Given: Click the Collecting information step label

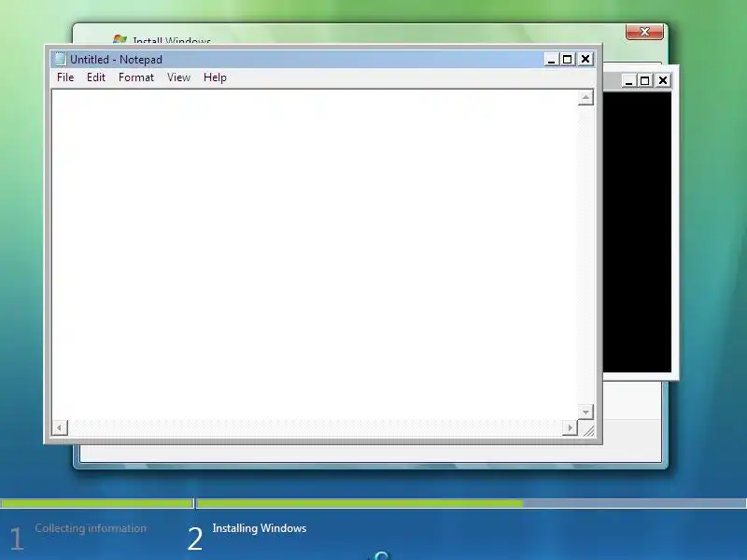Looking at the screenshot, I should [x=91, y=528].
